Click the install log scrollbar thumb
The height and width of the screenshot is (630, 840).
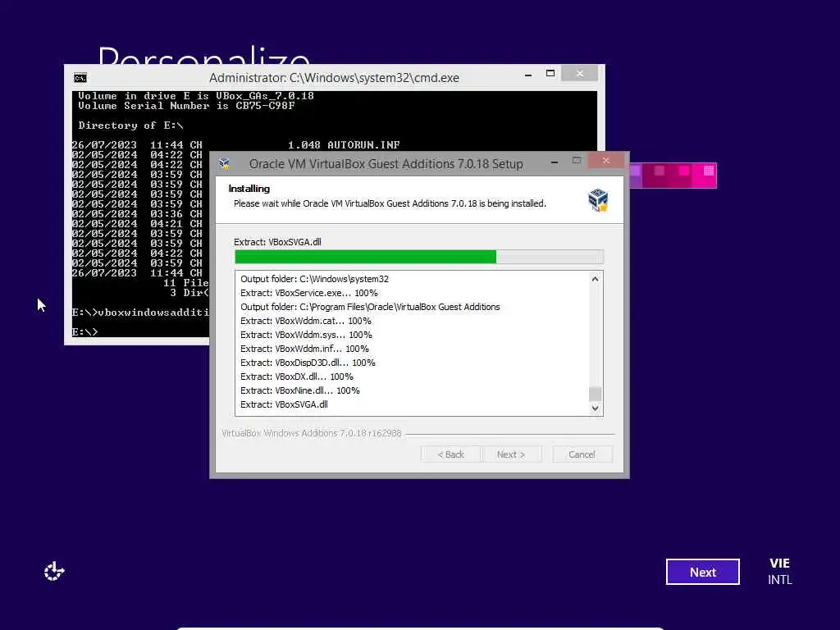pos(595,394)
